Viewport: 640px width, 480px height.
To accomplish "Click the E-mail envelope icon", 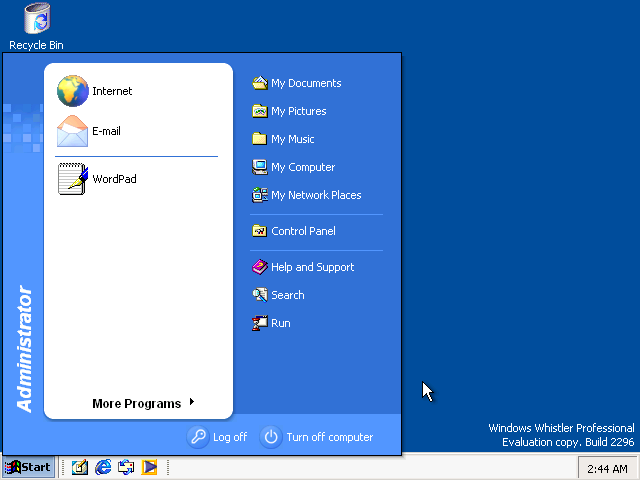I will (x=72, y=131).
